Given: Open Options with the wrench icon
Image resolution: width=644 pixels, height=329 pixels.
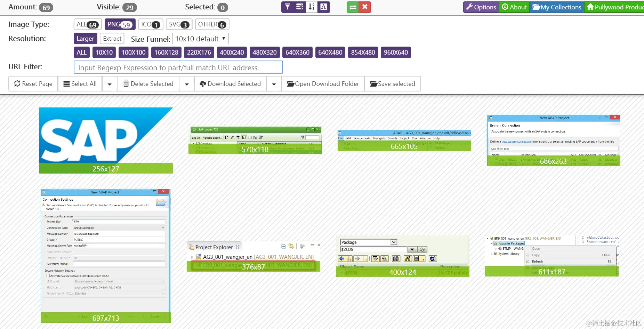Looking at the screenshot, I should [x=481, y=7].
